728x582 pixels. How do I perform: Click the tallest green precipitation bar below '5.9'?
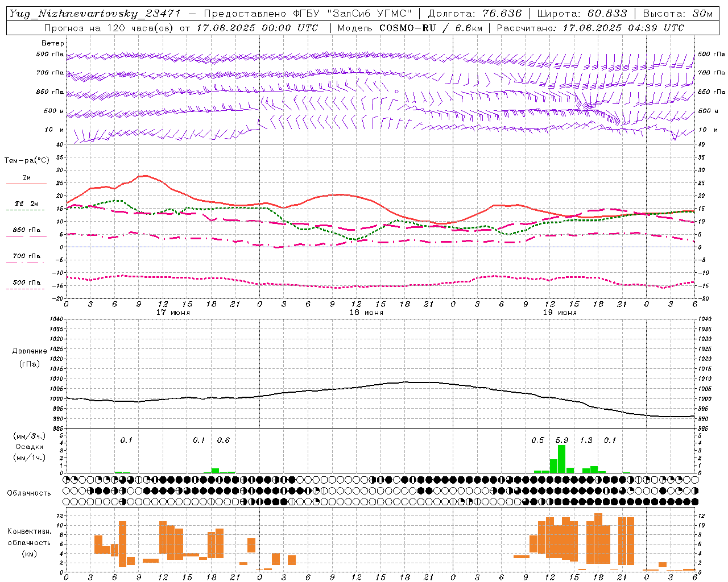[x=561, y=459]
